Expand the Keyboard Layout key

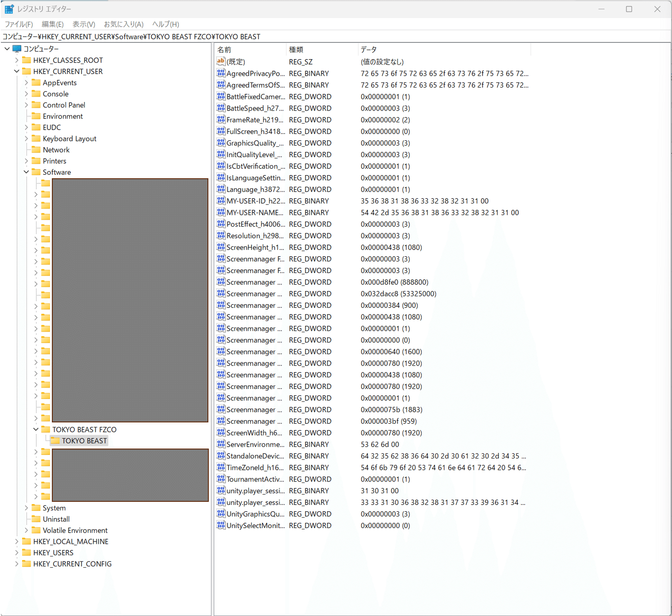tap(26, 139)
